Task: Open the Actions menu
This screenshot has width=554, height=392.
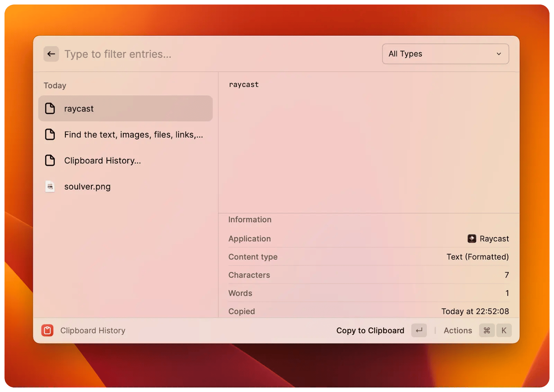Action: click(458, 330)
